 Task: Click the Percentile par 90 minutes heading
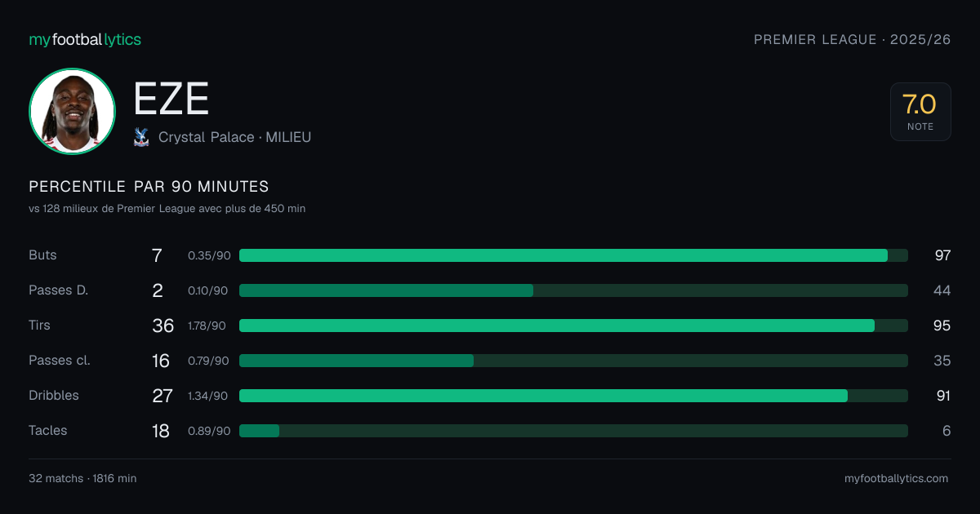[x=149, y=187]
